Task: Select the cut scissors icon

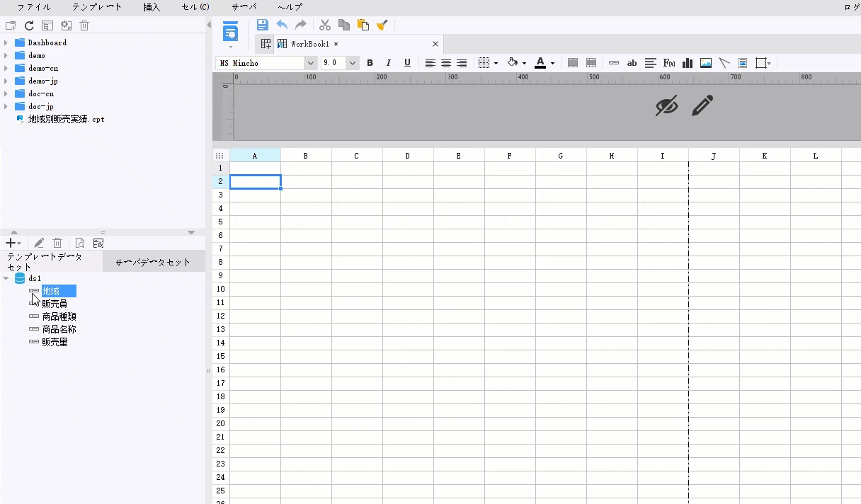Action: pyautogui.click(x=325, y=25)
